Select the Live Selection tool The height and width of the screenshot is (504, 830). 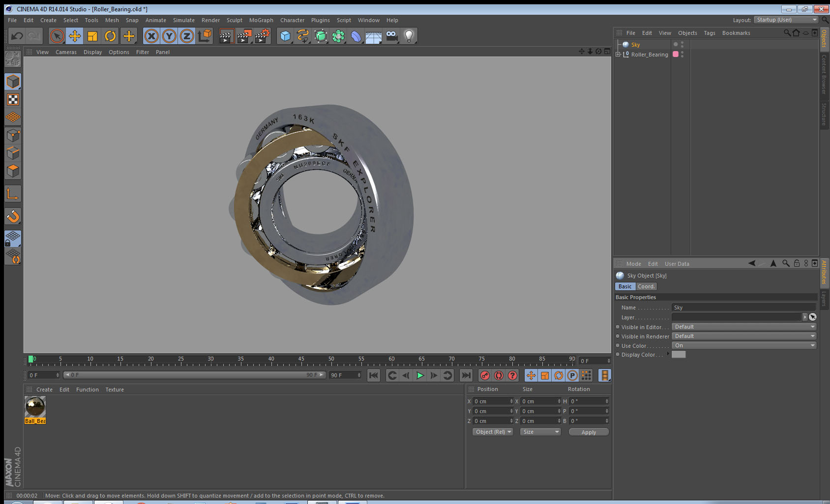tap(57, 36)
